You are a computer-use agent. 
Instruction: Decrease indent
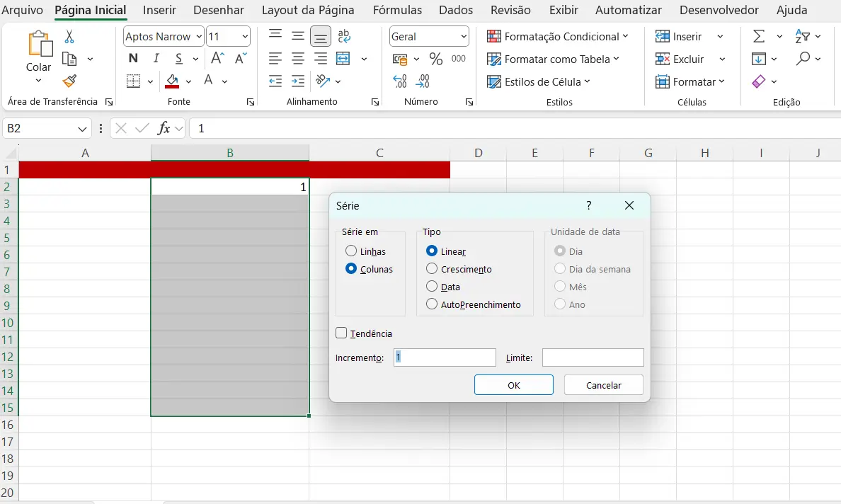[x=275, y=81]
